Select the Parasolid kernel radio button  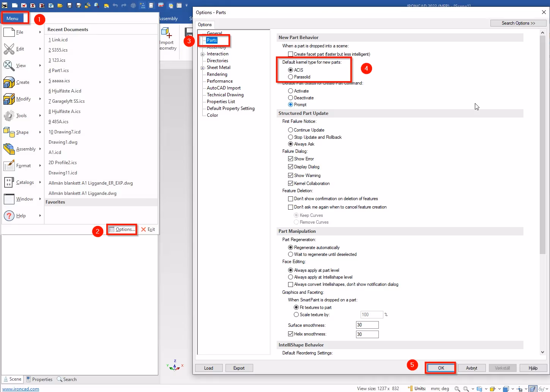(x=291, y=77)
